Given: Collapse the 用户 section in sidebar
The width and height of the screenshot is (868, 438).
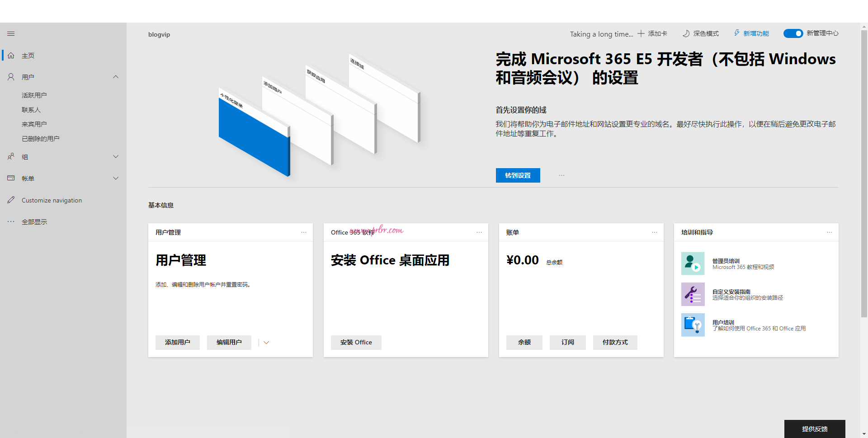Looking at the screenshot, I should coord(116,76).
